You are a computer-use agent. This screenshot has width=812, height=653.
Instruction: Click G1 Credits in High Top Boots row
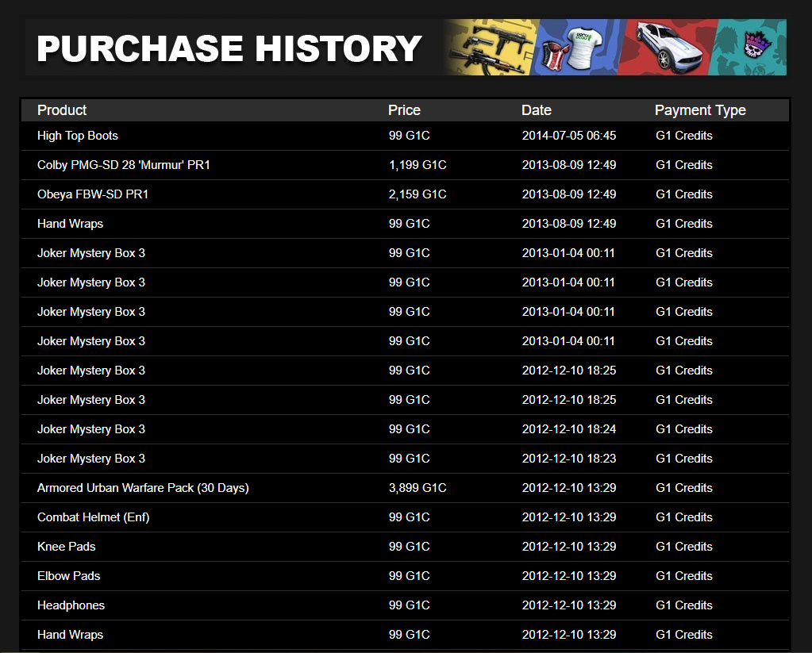[x=684, y=136]
